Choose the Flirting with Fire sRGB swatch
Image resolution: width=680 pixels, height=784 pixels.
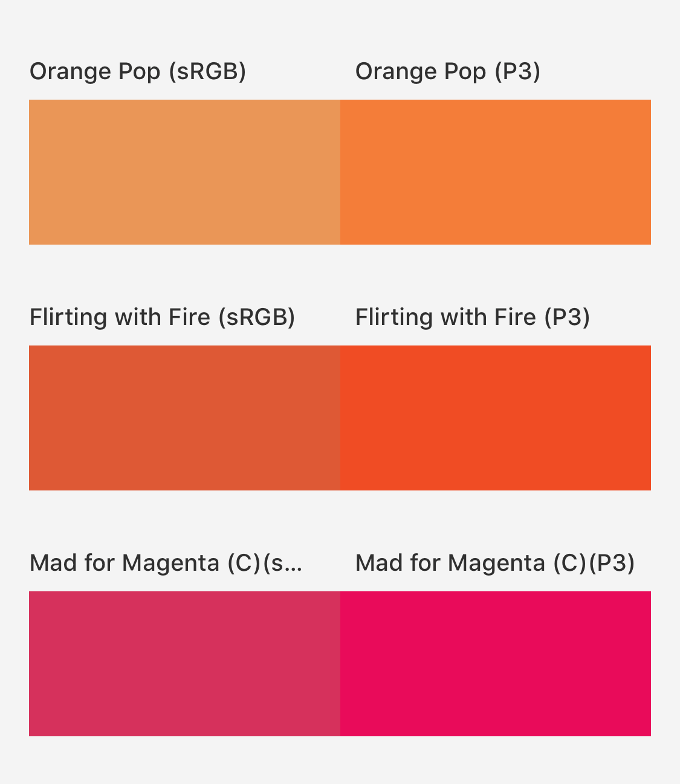tap(184, 418)
